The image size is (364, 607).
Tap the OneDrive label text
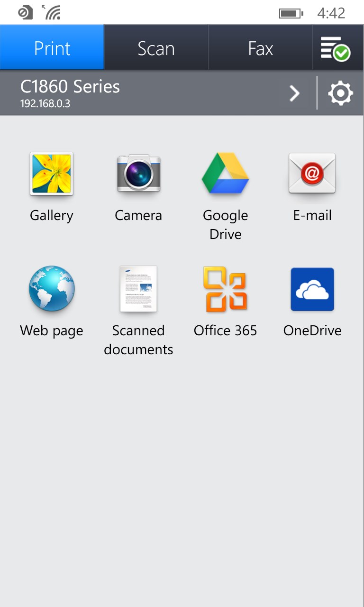point(312,331)
